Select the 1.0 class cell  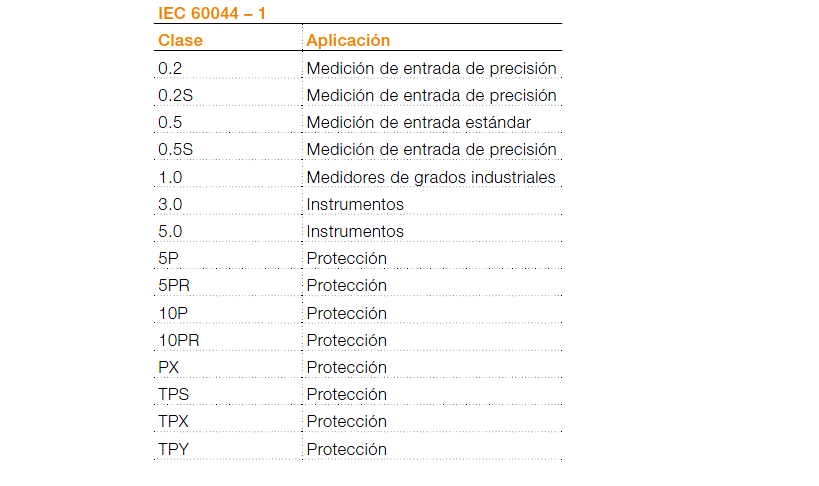pyautogui.click(x=170, y=177)
